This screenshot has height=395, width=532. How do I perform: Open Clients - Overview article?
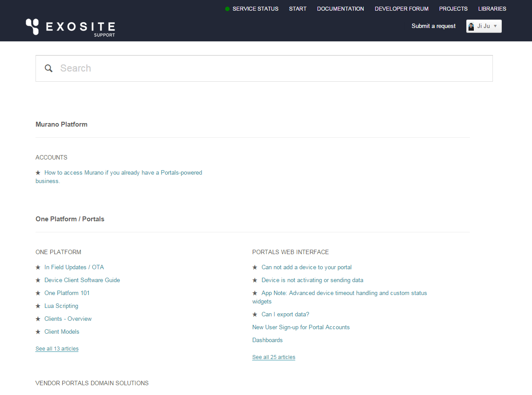[68, 319]
